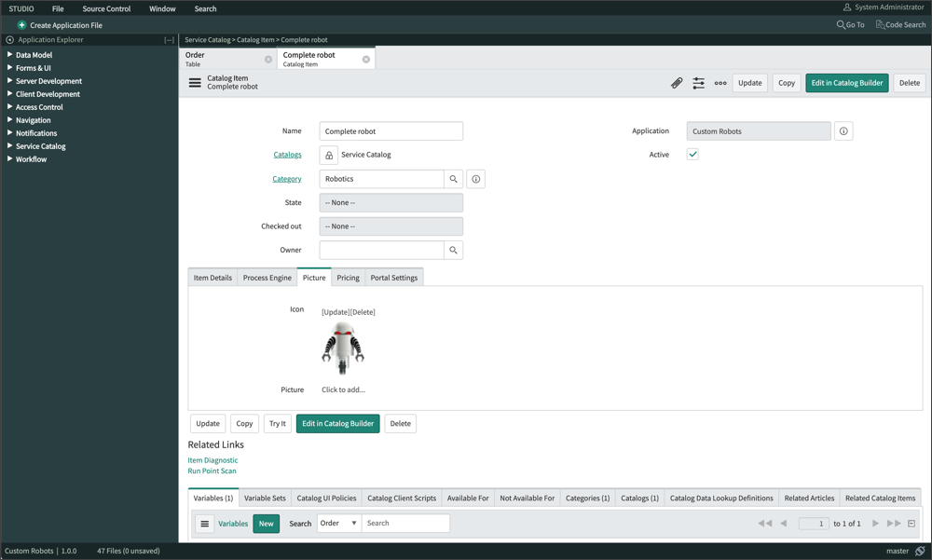This screenshot has width=932, height=560.
Task: Open the attachments paperclip icon
Action: tap(678, 83)
